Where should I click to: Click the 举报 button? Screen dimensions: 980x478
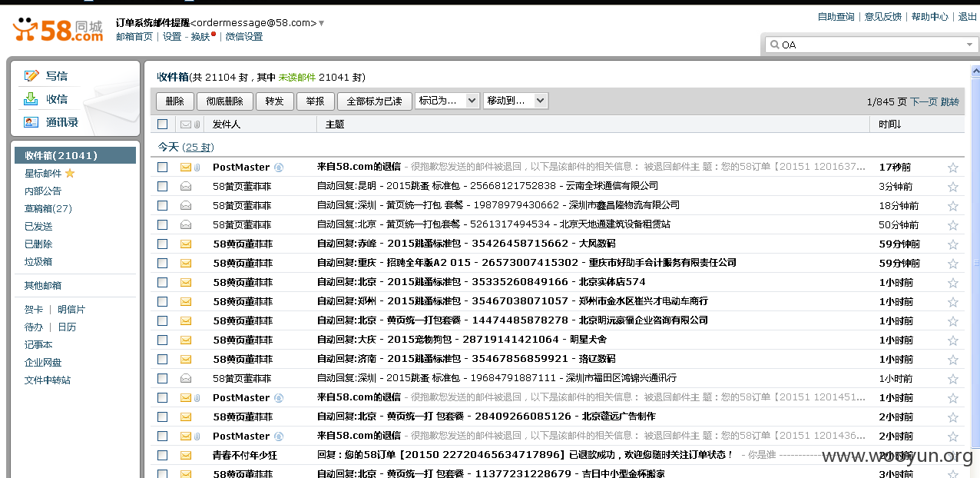click(315, 101)
